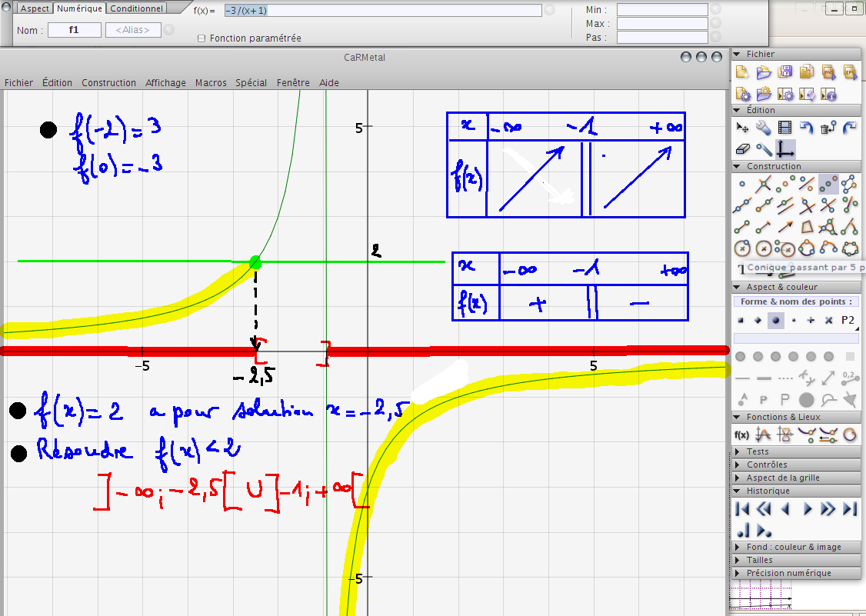Click the Alias field
This screenshot has height=616, width=866.
tap(133, 30)
